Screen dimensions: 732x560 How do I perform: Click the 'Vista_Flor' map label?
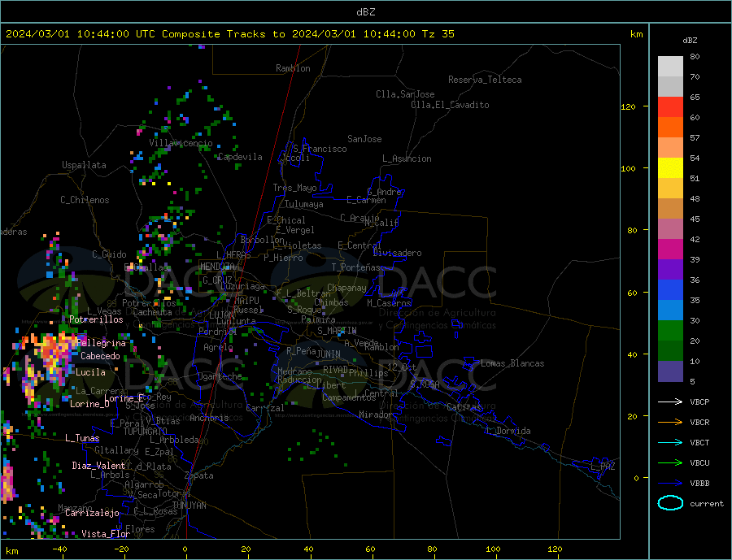(106, 534)
